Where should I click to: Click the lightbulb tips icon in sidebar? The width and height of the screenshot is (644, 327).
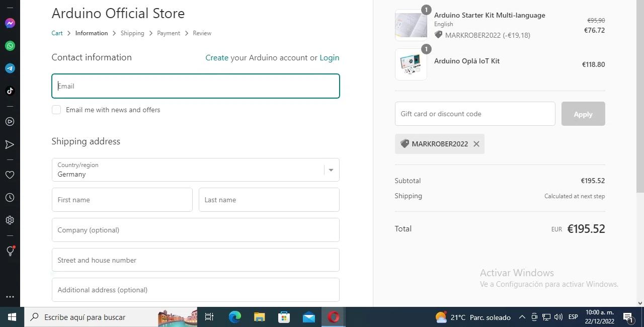pos(10,251)
